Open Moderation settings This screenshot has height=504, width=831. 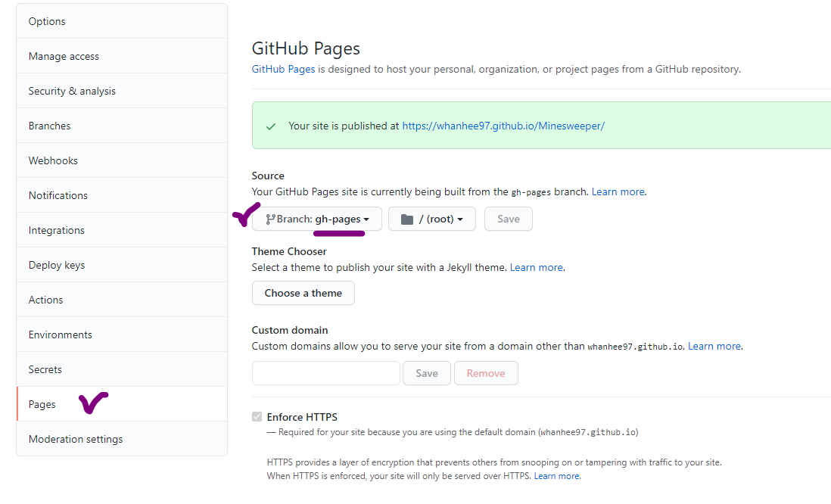(122, 439)
